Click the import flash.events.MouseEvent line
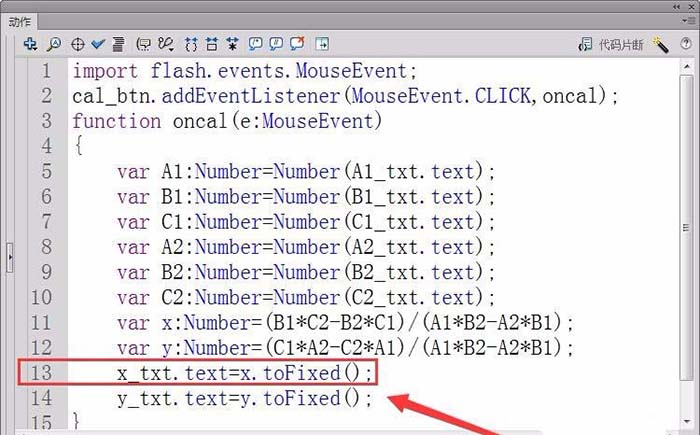The width and height of the screenshot is (700, 435). coord(244,71)
